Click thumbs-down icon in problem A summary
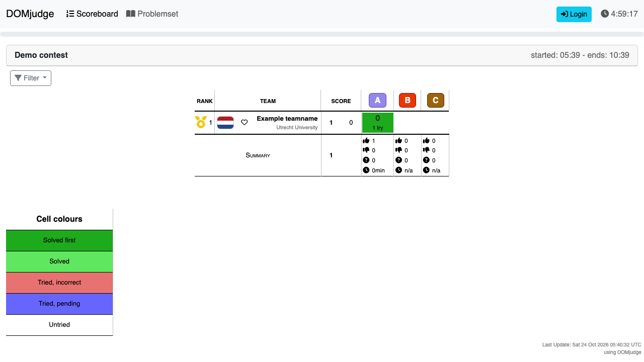This screenshot has height=362, width=644. coord(366,150)
